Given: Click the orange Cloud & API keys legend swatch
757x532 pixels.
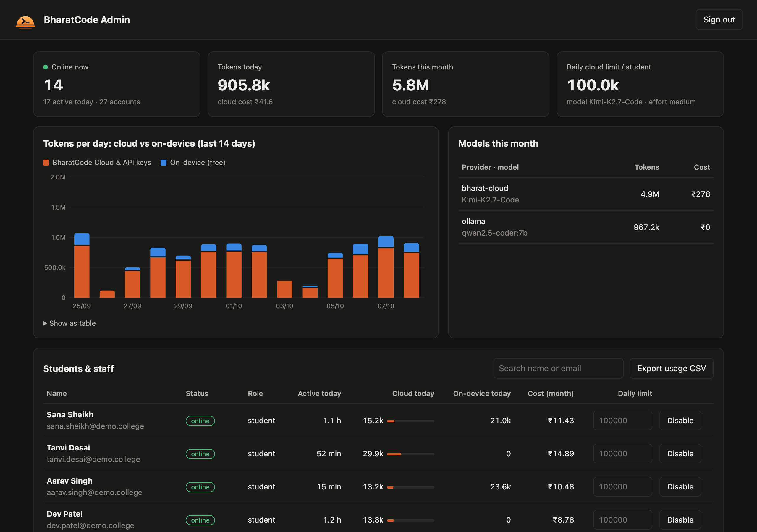Looking at the screenshot, I should point(46,163).
